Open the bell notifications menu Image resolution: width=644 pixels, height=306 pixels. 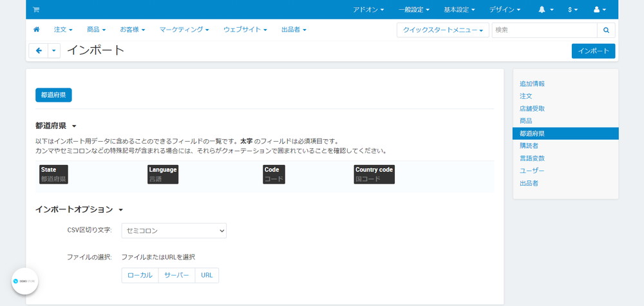pos(546,10)
